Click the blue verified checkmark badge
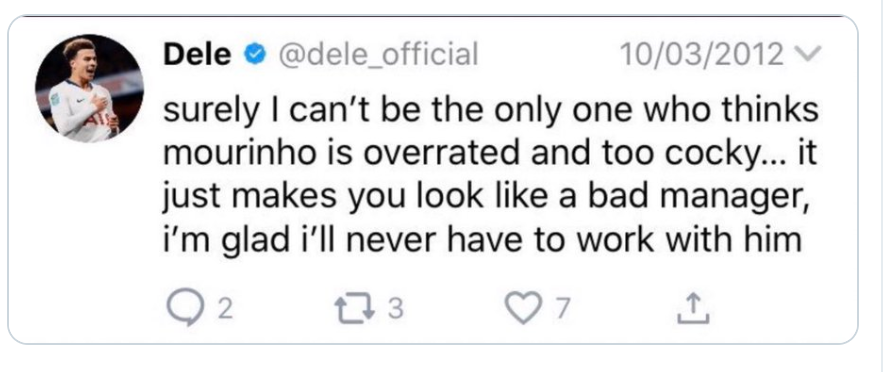 (255, 55)
